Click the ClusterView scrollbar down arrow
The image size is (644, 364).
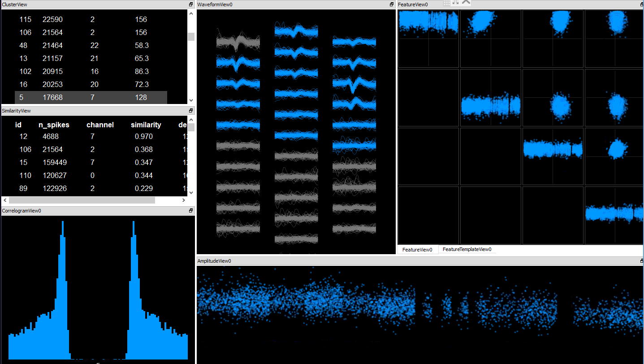pos(191,100)
